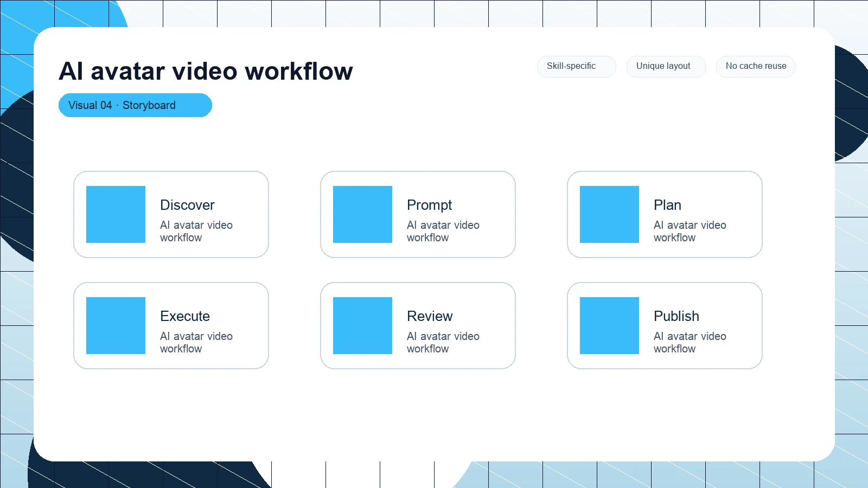Open the Prompt card thumbnail
868x488 pixels.
click(362, 214)
